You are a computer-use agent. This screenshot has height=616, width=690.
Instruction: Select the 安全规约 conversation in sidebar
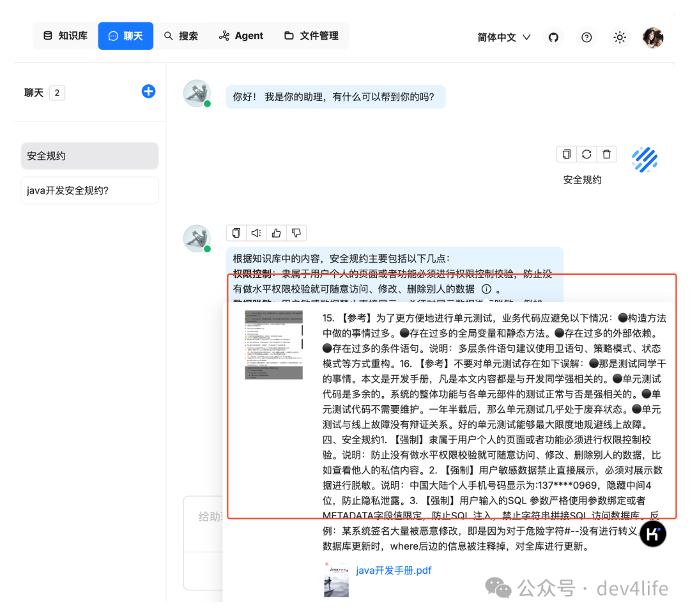pyautogui.click(x=89, y=155)
